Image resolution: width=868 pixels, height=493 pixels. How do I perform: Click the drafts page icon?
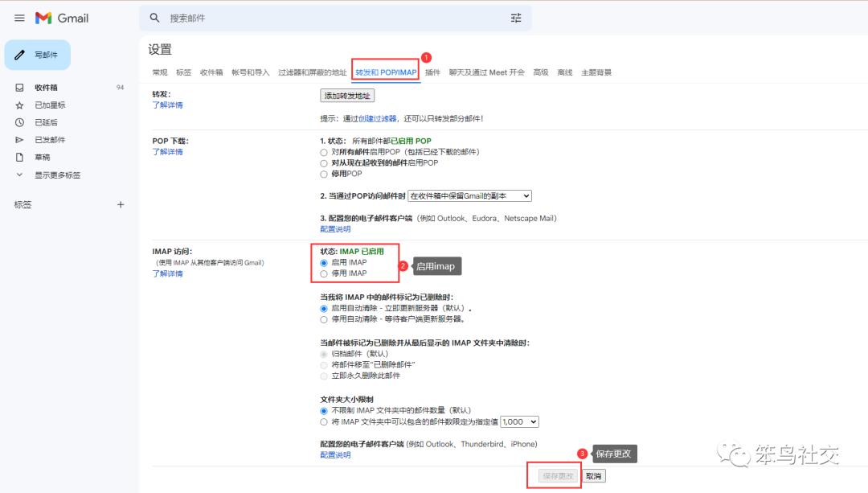point(19,158)
